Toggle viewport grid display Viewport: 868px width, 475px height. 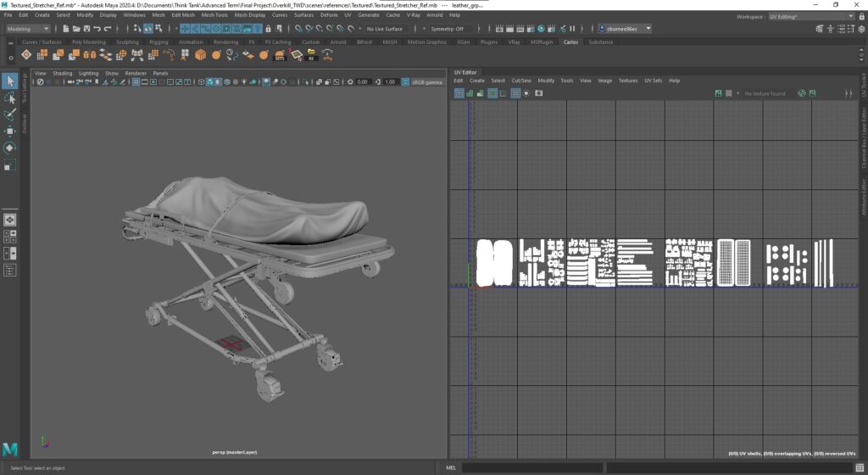point(136,82)
